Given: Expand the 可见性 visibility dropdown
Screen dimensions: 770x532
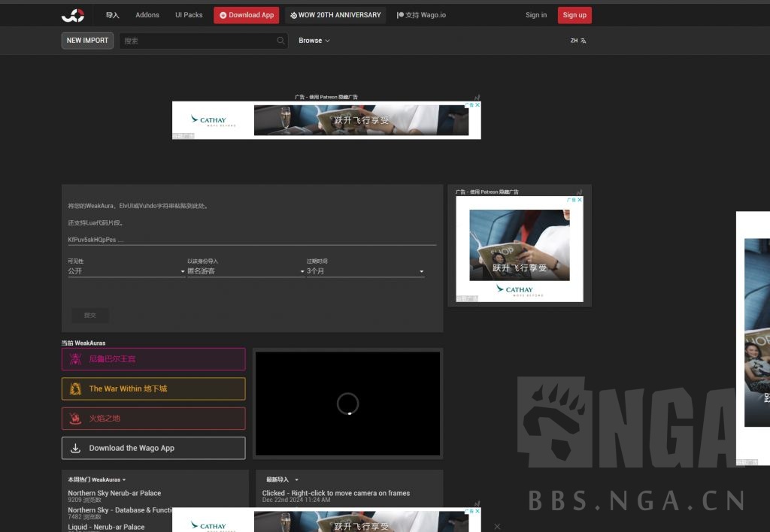Looking at the screenshot, I should pyautogui.click(x=126, y=271).
